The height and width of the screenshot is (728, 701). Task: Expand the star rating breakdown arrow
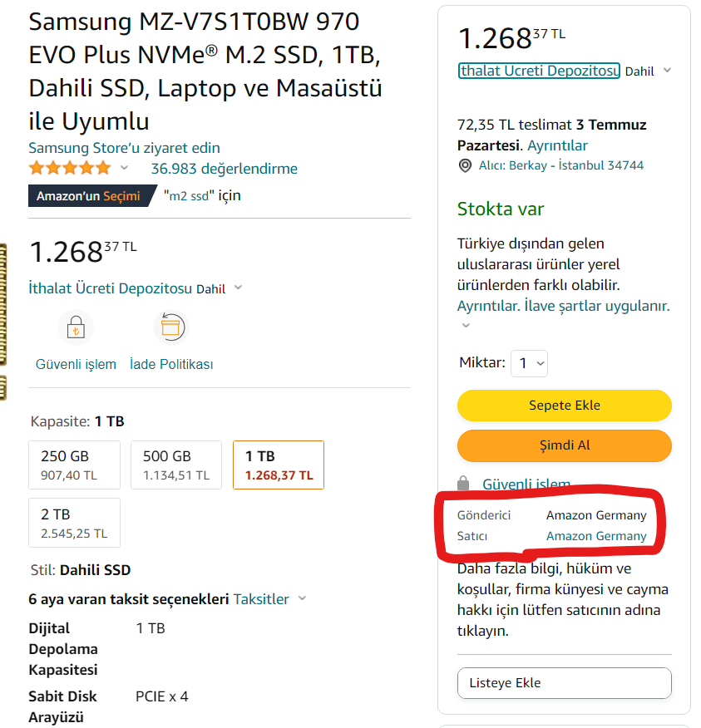tap(125, 169)
